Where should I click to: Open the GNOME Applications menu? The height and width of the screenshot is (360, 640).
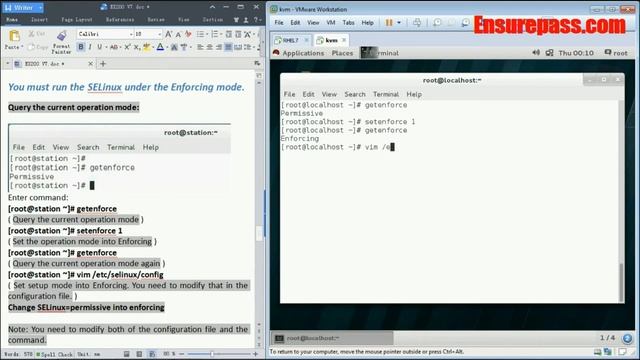tap(303, 53)
